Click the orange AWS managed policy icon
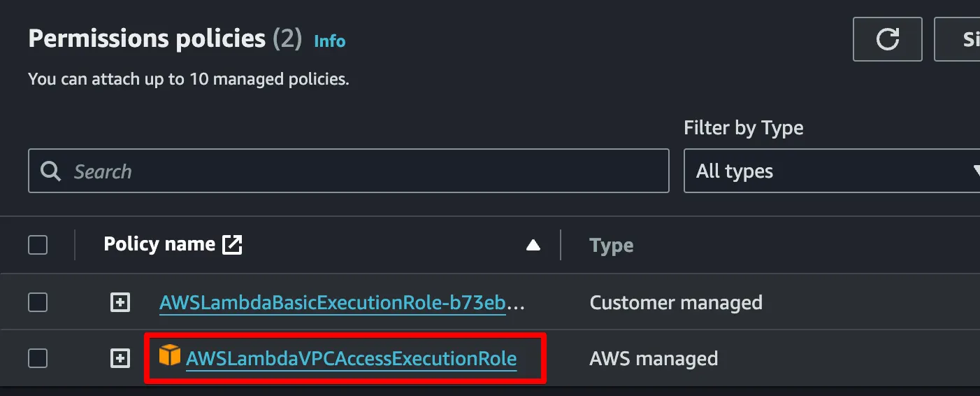The width and height of the screenshot is (980, 396). coord(169,356)
